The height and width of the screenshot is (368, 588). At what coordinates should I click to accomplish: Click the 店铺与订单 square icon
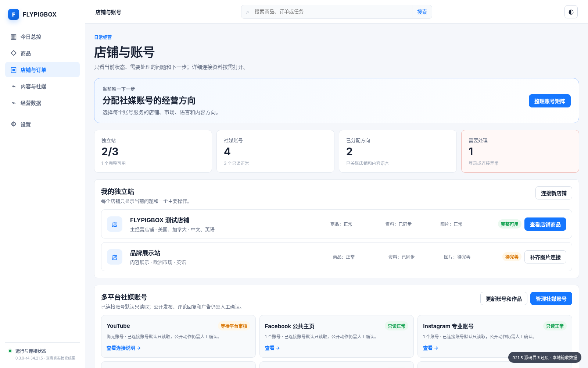pyautogui.click(x=14, y=70)
